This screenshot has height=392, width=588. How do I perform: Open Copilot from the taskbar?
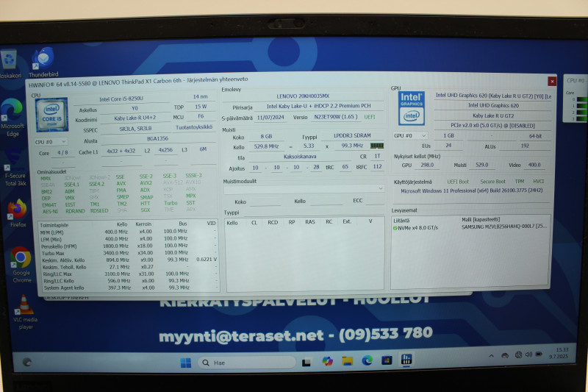pos(327,361)
